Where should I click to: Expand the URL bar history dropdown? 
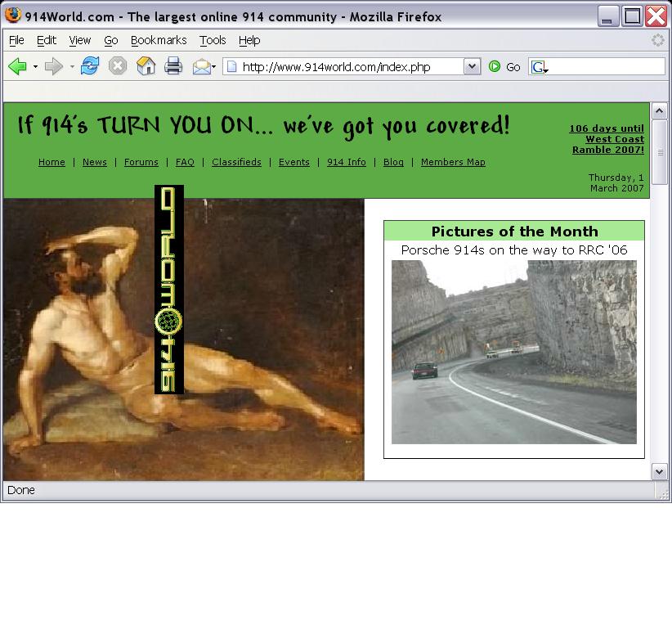click(472, 67)
